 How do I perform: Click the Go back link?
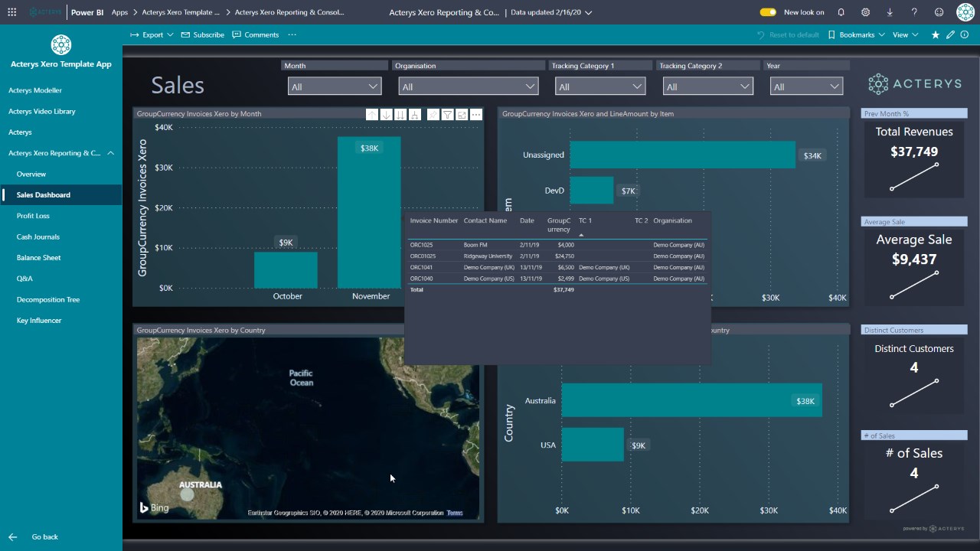45,537
